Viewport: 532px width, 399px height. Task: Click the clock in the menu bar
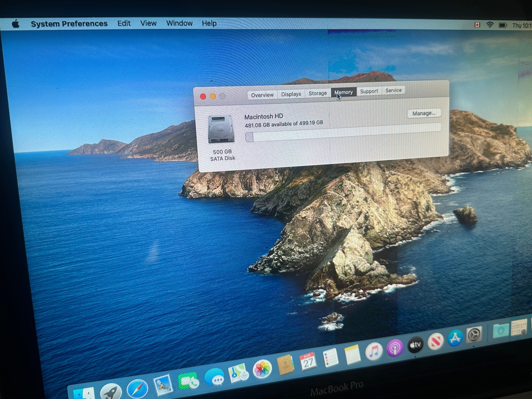522,26
